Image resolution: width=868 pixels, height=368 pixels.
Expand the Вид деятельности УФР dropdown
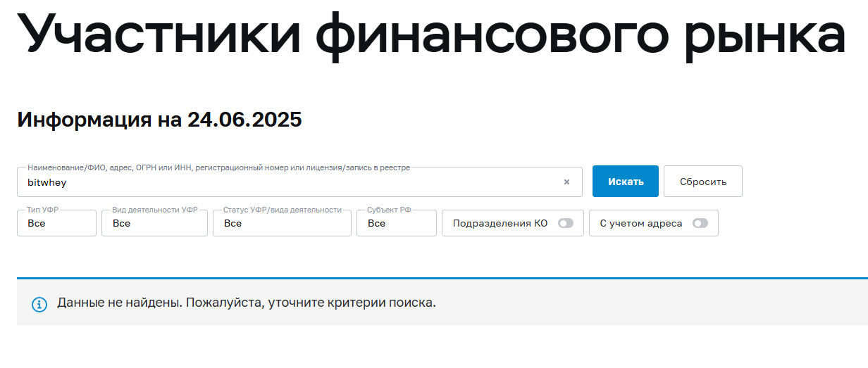[154, 223]
